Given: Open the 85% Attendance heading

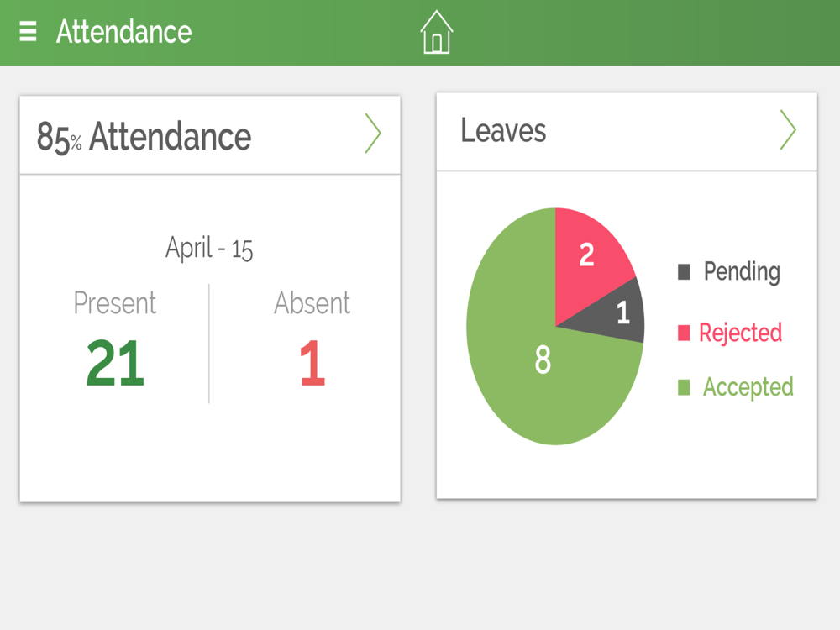Looking at the screenshot, I should pyautogui.click(x=144, y=137).
